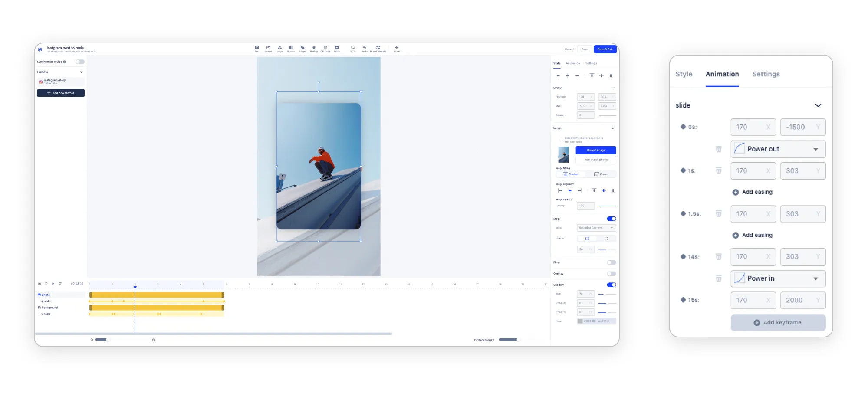The image size is (868, 393).
Task: Delete the 1s keyframe with its trash icon
Action: [719, 170]
